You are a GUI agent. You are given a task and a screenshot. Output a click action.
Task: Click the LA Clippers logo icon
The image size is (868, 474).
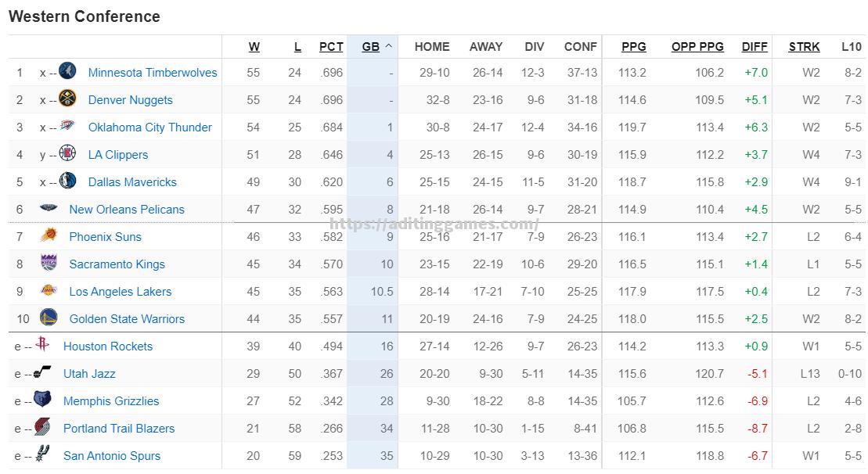[67, 153]
